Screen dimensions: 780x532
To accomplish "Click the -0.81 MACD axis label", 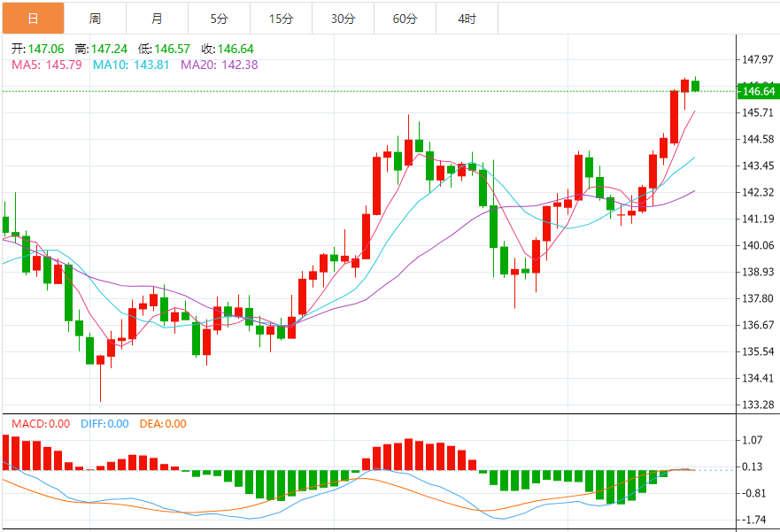I will tap(753, 493).
